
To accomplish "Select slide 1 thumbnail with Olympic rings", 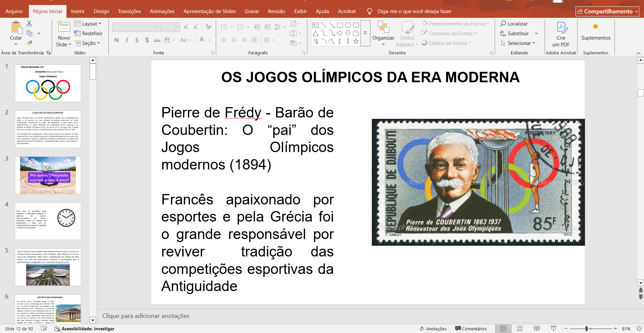I will tap(48, 83).
